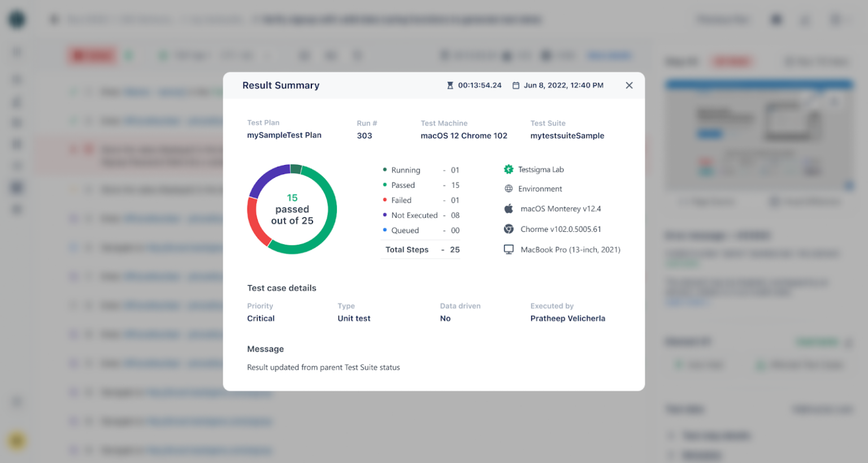
Task: Click the MacBook Pro device icon
Action: [x=507, y=249]
